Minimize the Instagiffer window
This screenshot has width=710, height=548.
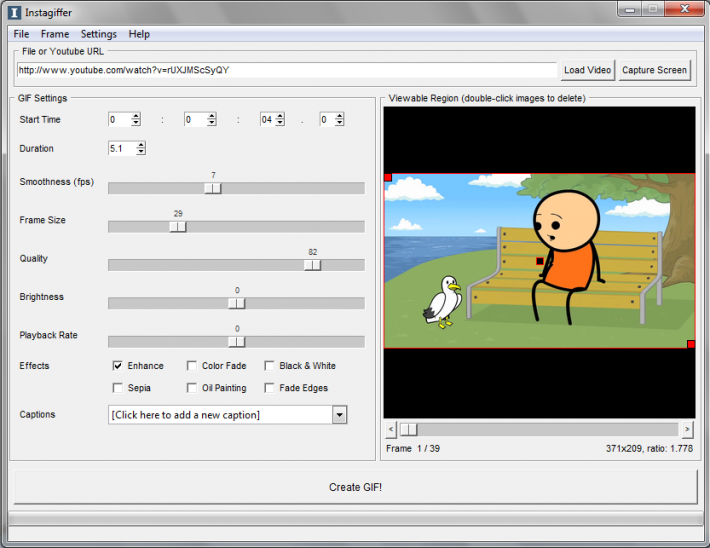point(630,9)
